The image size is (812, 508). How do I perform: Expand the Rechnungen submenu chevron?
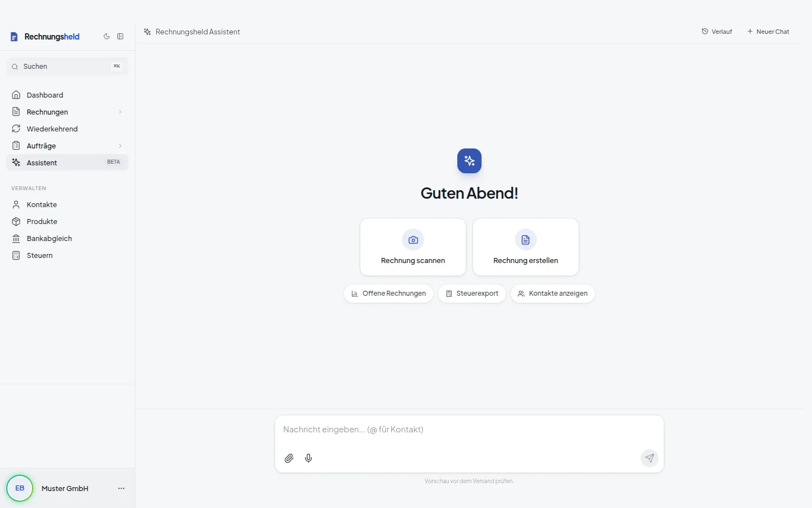(120, 112)
